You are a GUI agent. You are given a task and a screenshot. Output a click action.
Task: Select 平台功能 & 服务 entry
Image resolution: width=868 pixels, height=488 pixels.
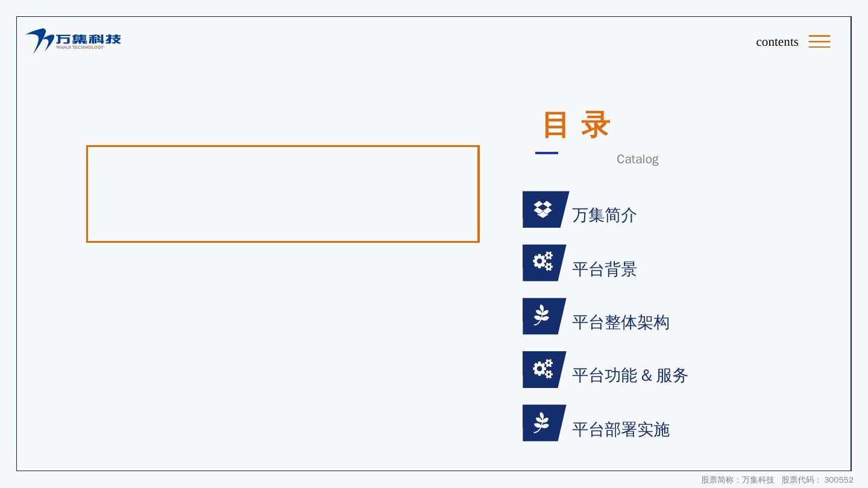click(630, 375)
